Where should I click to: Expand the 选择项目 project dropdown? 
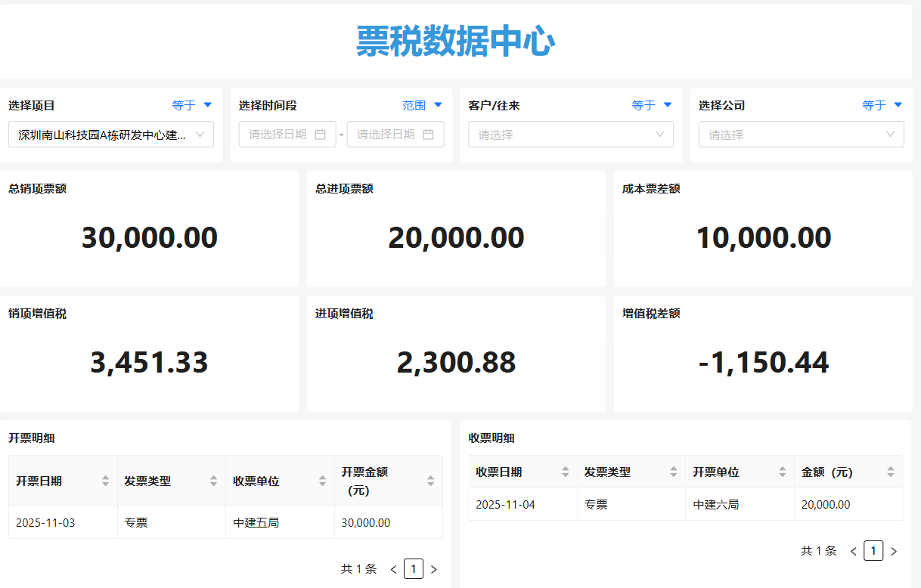(x=111, y=134)
